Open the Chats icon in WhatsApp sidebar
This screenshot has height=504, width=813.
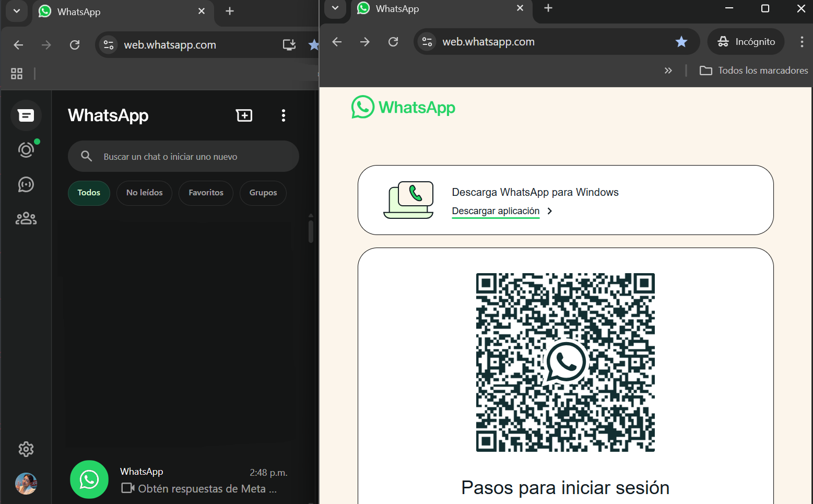point(26,115)
